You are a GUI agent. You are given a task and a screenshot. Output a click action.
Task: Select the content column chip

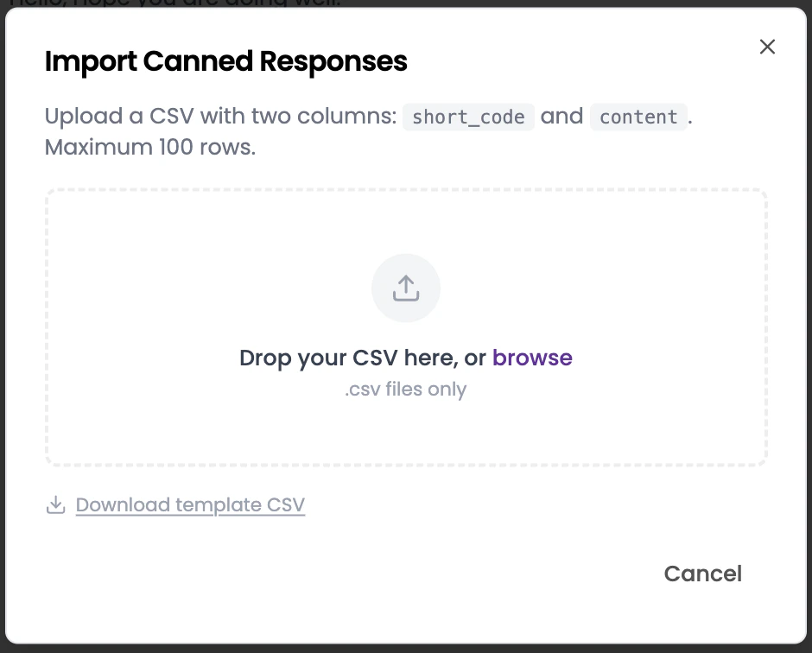[638, 117]
